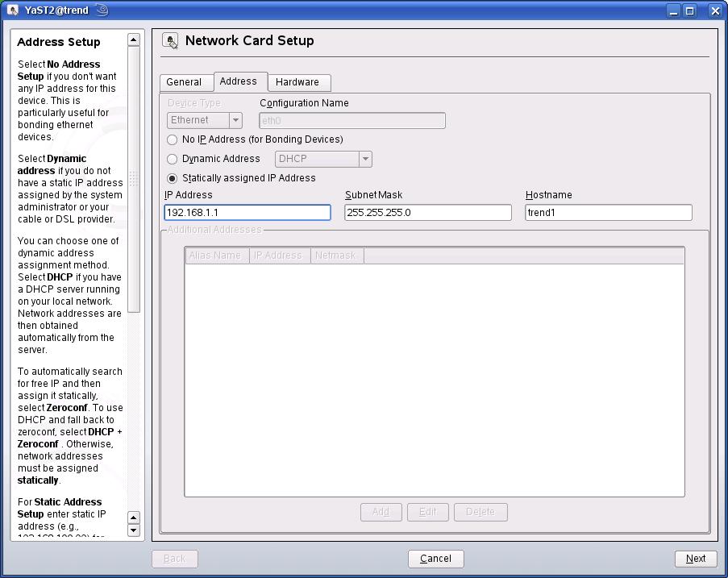
Task: Focus the Subnet Mask input field
Action: tap(427, 213)
